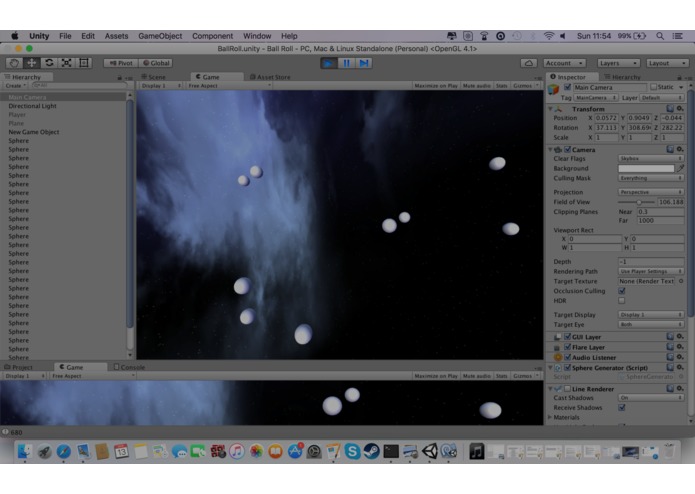Open the Clear Flags Skybox dropdown
695x494 pixels.
(651, 158)
